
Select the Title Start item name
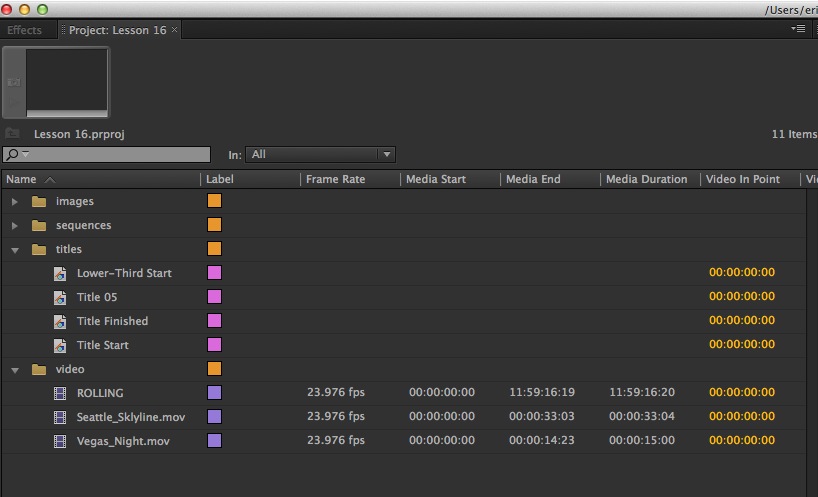(x=103, y=345)
